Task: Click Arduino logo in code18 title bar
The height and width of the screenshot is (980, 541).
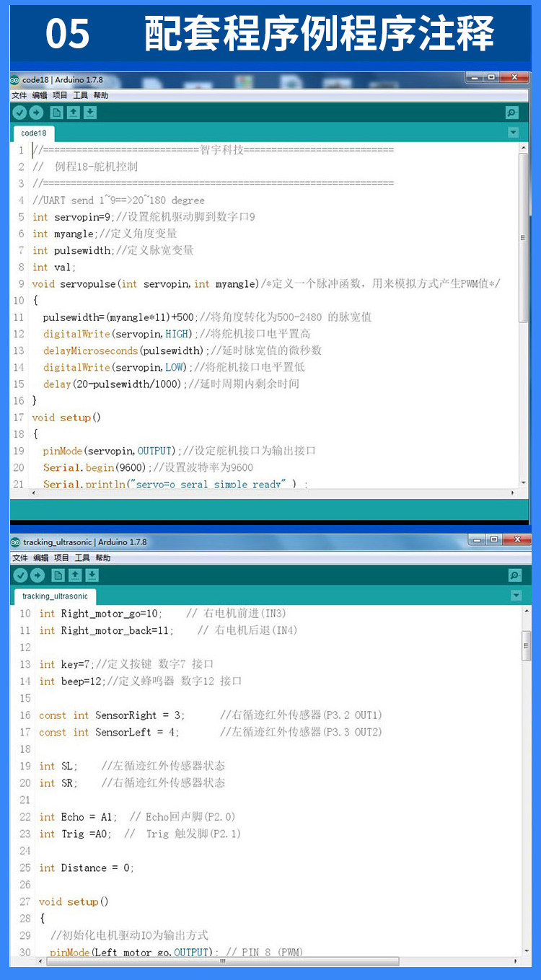Action: [15, 79]
